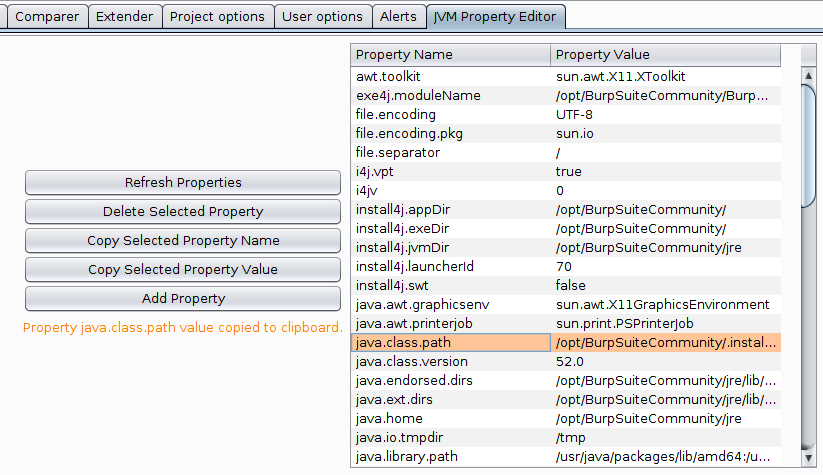This screenshot has height=475, width=823.
Task: Click the java.class.path value cell
Action: (666, 342)
